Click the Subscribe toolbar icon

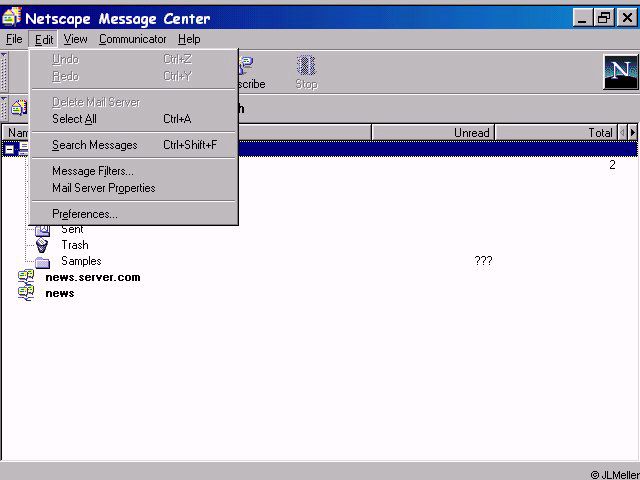(247, 65)
